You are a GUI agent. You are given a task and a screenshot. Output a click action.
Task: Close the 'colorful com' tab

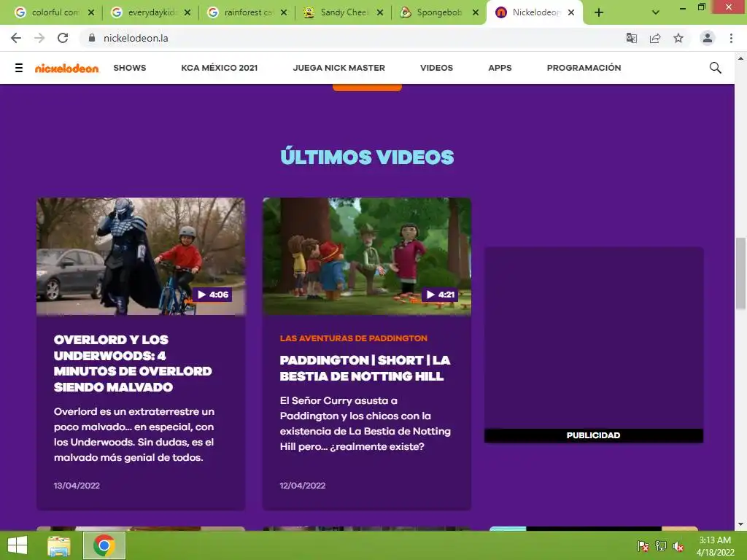pos(91,13)
